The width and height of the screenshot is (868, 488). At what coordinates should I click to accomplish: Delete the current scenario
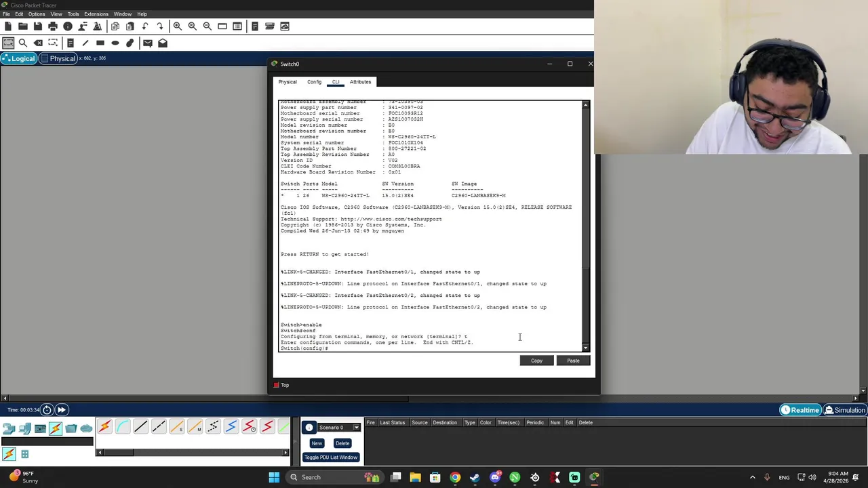[342, 443]
